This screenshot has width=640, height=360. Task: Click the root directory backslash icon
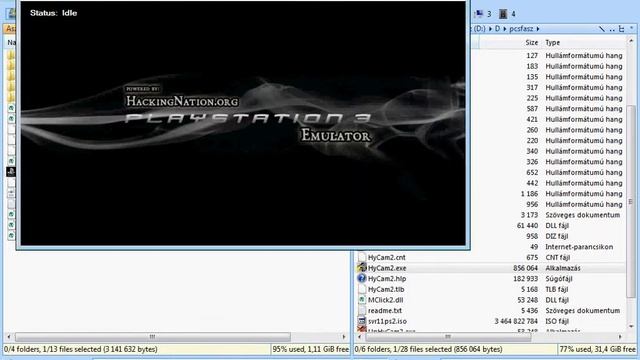click(602, 29)
